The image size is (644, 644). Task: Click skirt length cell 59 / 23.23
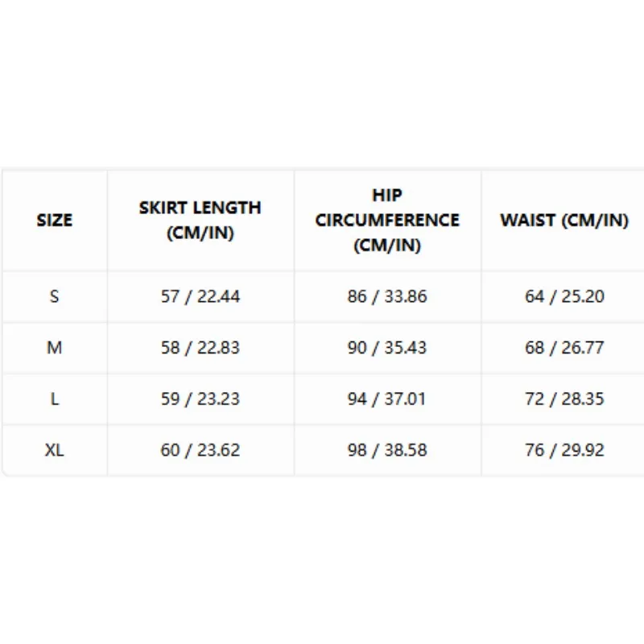tap(200, 398)
